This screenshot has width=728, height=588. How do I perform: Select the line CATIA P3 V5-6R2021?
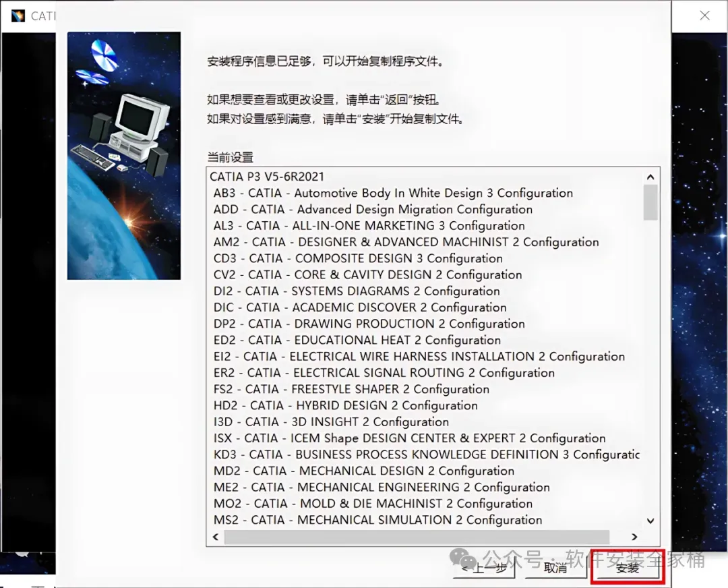(x=267, y=177)
